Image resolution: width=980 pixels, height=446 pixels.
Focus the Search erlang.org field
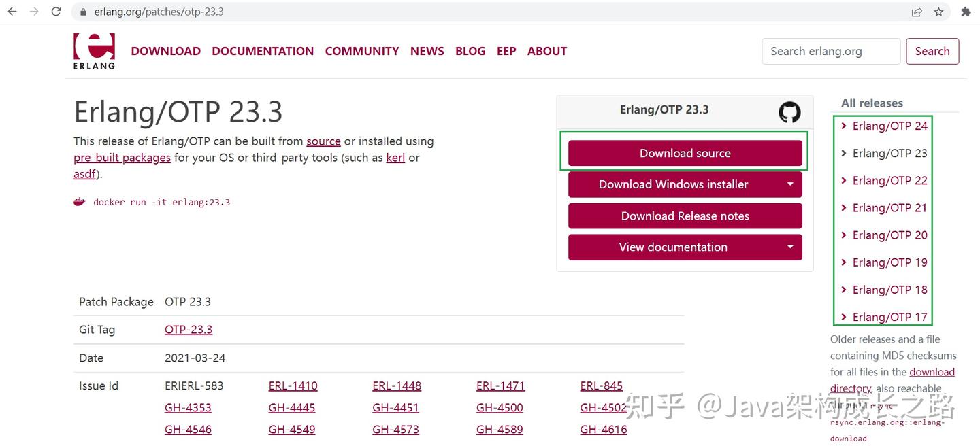click(831, 51)
